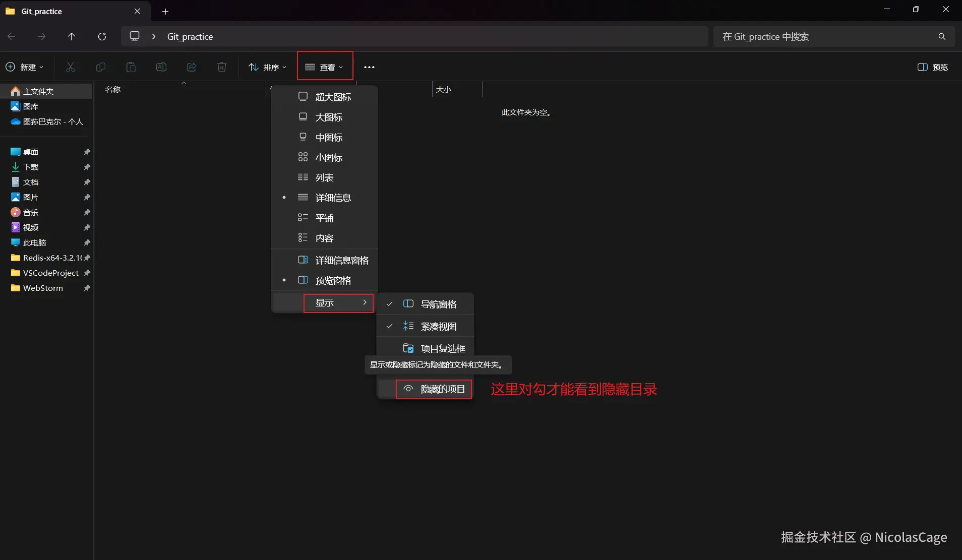Select 小图标 view

coord(325,157)
